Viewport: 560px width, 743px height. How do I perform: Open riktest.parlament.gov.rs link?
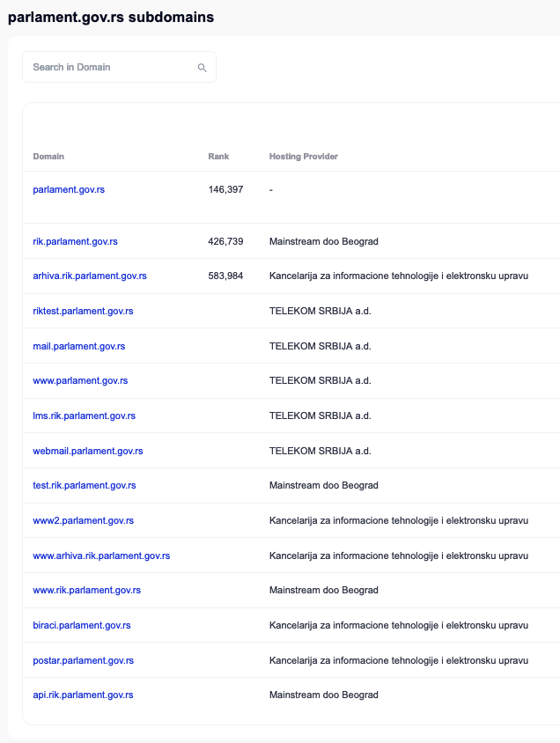point(83,311)
